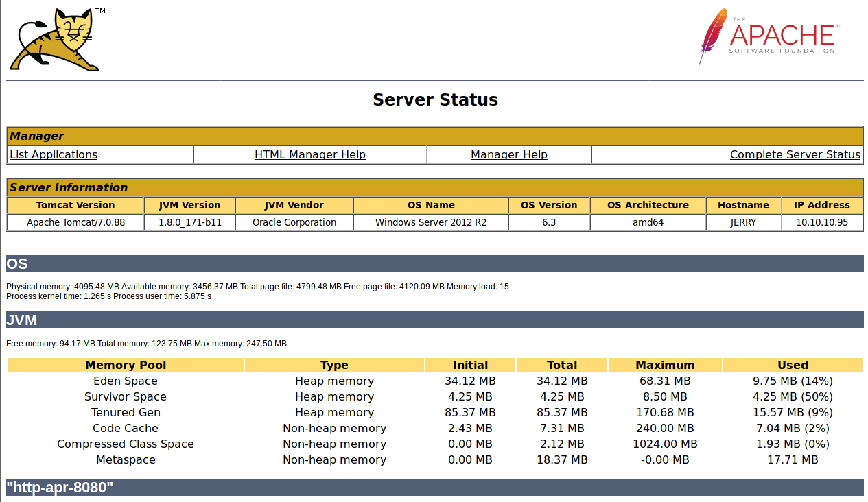The image size is (868, 502).
Task: Select the JVM version 1.8.0_171-b11 cell
Action: tap(189, 222)
